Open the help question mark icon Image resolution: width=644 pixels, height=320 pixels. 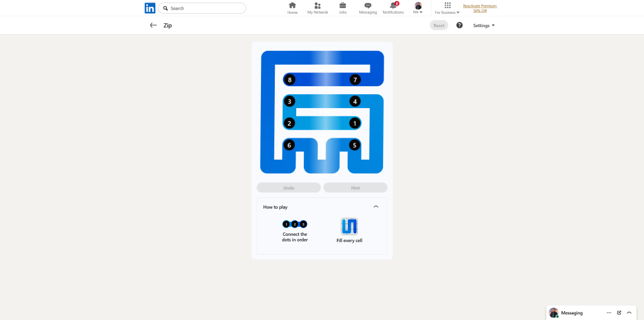coord(460,25)
